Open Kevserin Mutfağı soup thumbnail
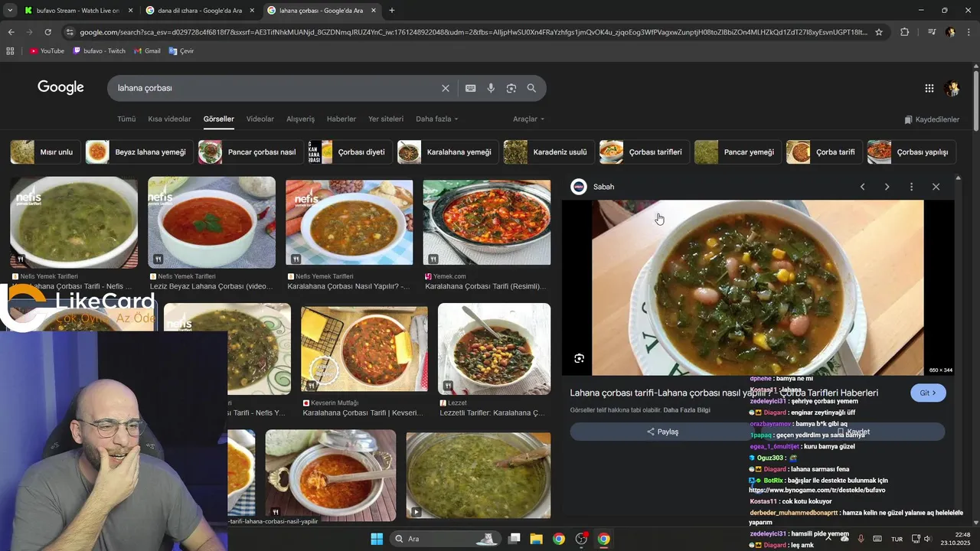This screenshot has height=551, width=980. coord(364,348)
